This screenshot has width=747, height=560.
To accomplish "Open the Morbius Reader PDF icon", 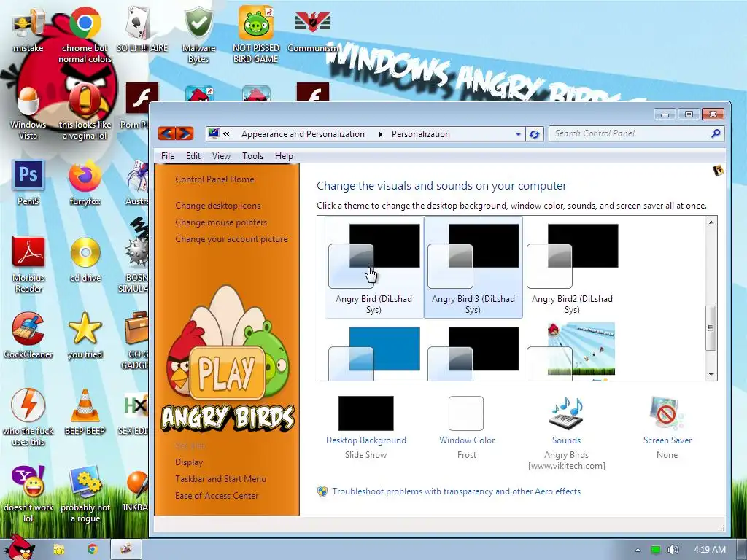I will [28, 264].
